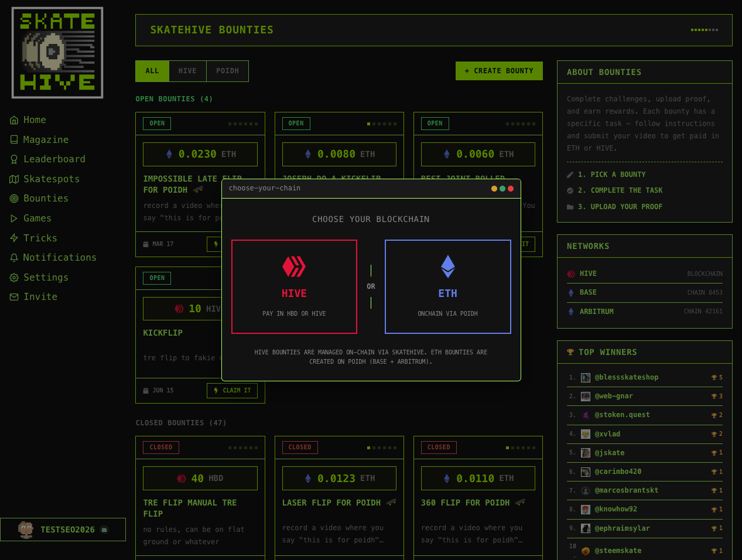Select the Ethereum diamond icon in the dialog
The image size is (742, 560).
[447, 267]
